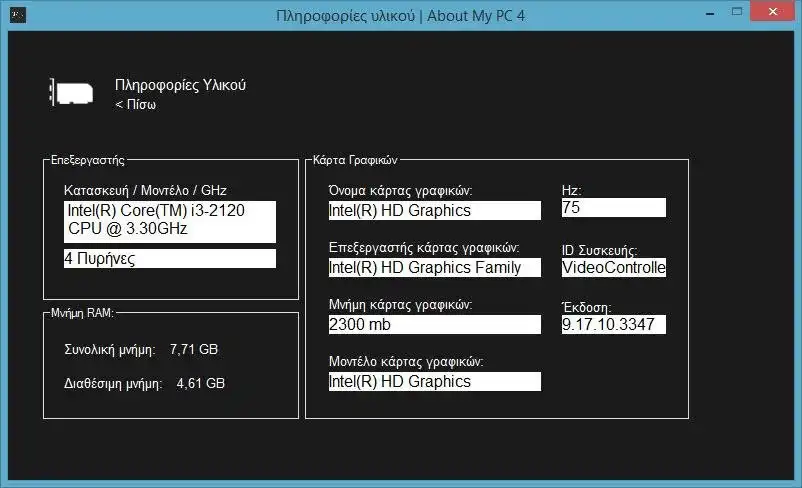The height and width of the screenshot is (488, 802).
Task: Close the About My PC window
Action: pyautogui.click(x=773, y=11)
